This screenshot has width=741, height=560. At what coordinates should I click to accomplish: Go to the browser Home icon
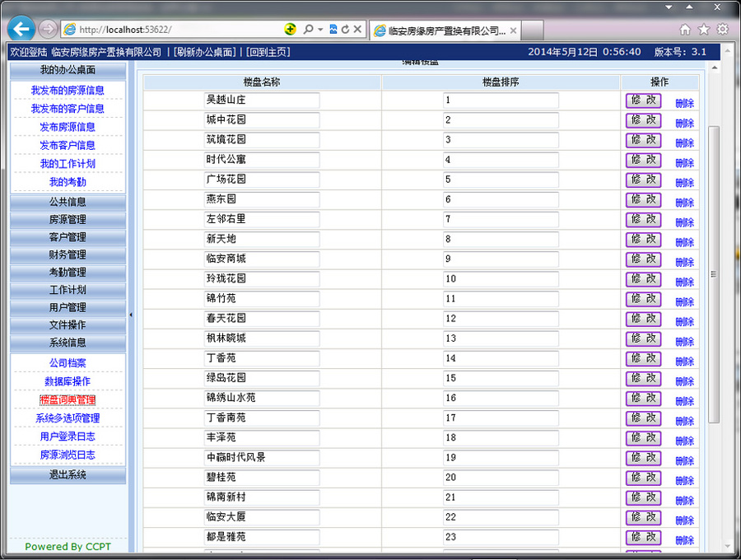point(685,30)
